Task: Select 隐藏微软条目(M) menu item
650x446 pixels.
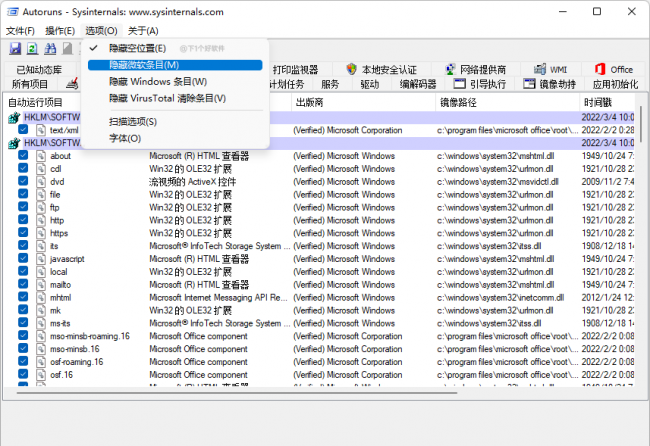Action: click(x=175, y=65)
